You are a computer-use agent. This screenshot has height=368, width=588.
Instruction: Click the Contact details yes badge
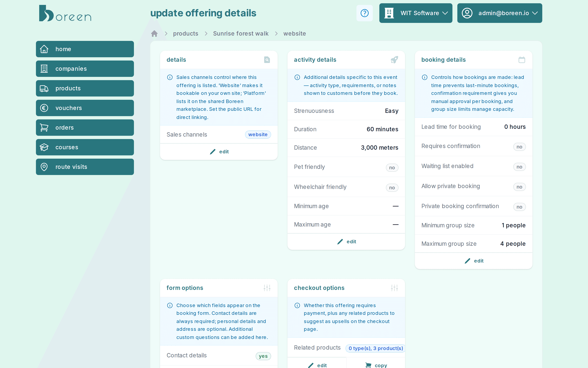[x=263, y=356]
